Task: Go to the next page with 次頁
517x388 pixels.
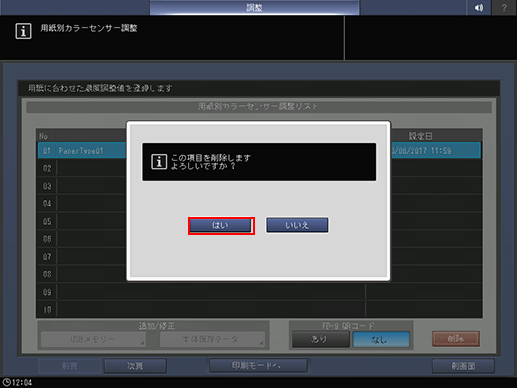Action: coord(135,366)
